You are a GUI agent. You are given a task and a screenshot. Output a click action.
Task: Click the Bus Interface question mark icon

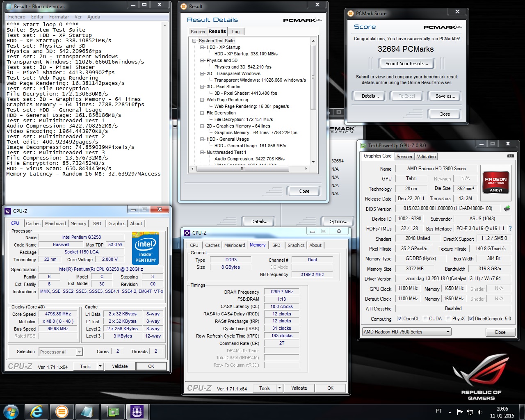click(510, 228)
